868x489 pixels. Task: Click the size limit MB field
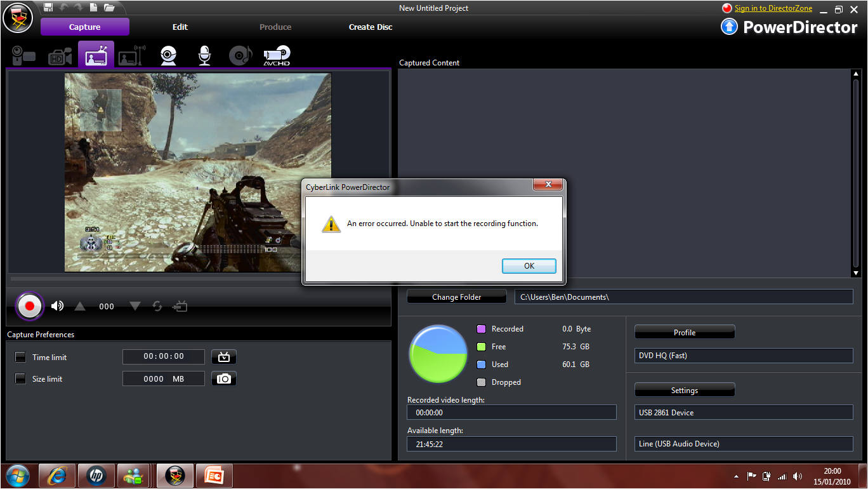(x=164, y=378)
